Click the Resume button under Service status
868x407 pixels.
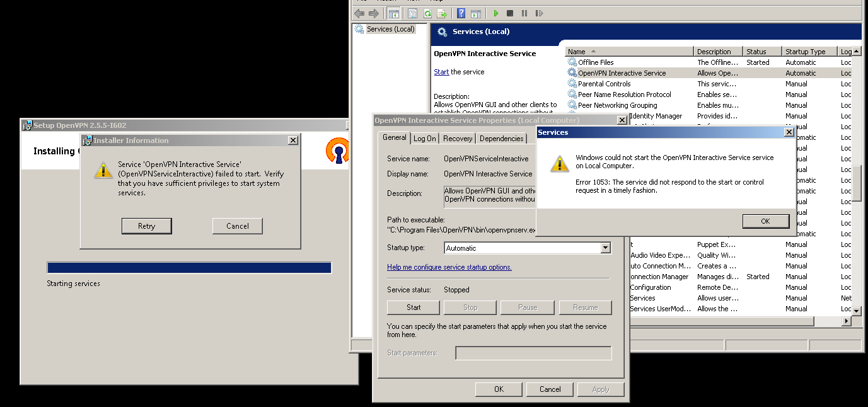pos(585,307)
